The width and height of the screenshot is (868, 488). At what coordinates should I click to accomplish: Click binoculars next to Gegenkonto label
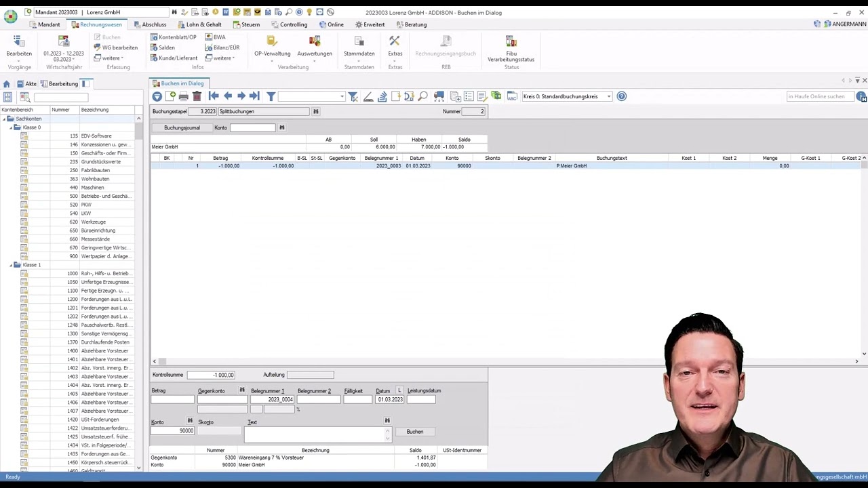pos(241,390)
